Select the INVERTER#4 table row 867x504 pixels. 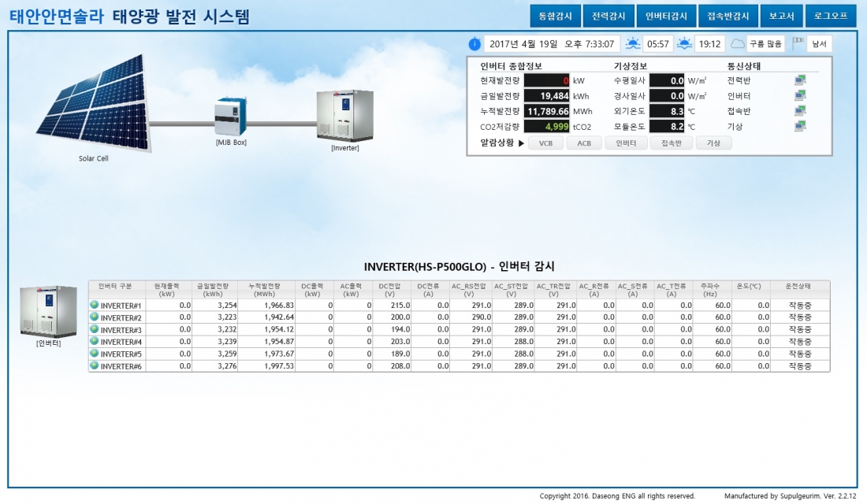(x=459, y=342)
